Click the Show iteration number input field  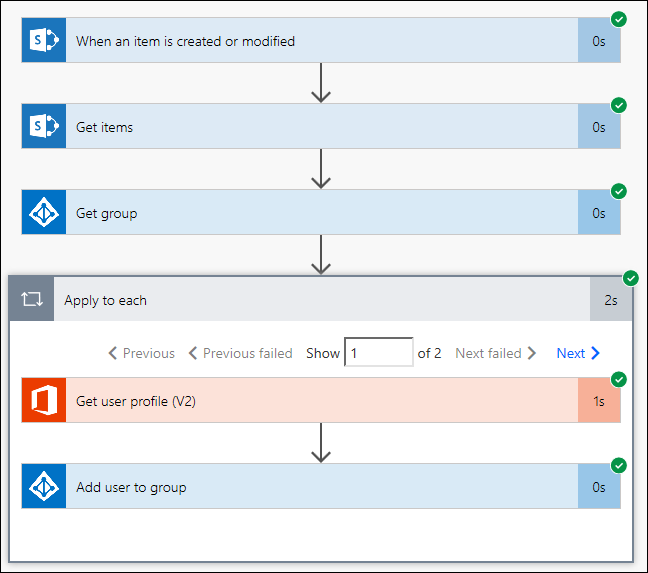tap(378, 353)
